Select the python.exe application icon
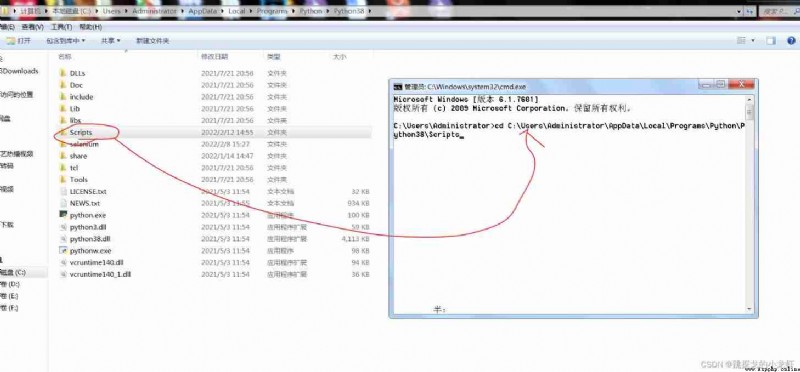 coord(63,215)
